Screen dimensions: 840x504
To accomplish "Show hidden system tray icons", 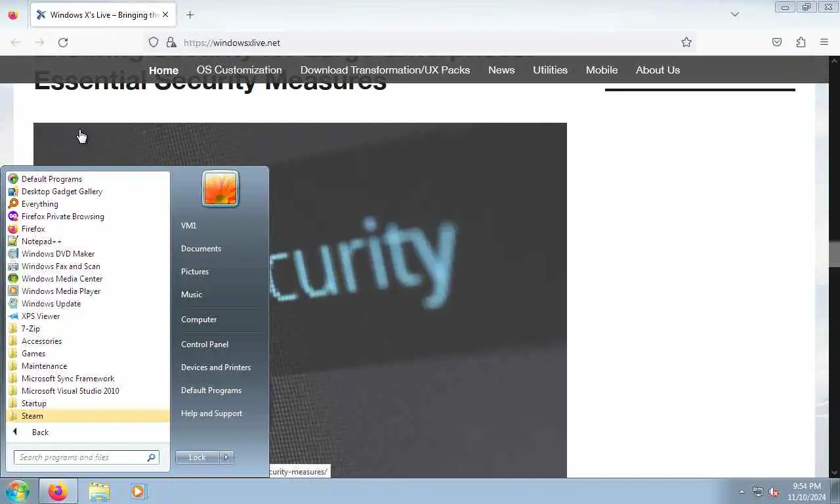I will (742, 492).
